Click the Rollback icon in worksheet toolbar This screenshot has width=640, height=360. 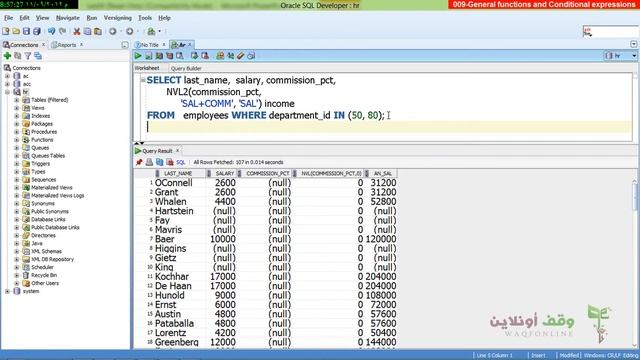[205, 56]
